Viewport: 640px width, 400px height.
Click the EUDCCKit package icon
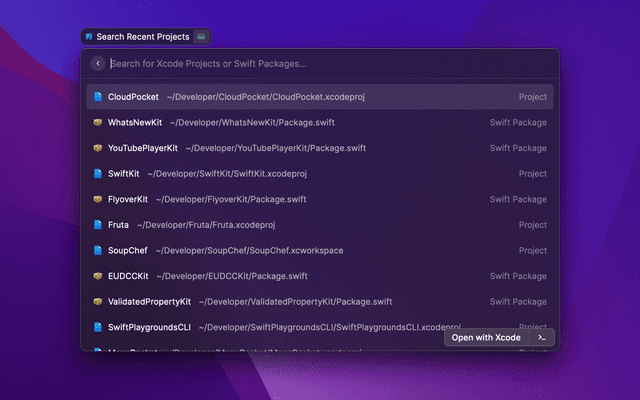pos(97,276)
